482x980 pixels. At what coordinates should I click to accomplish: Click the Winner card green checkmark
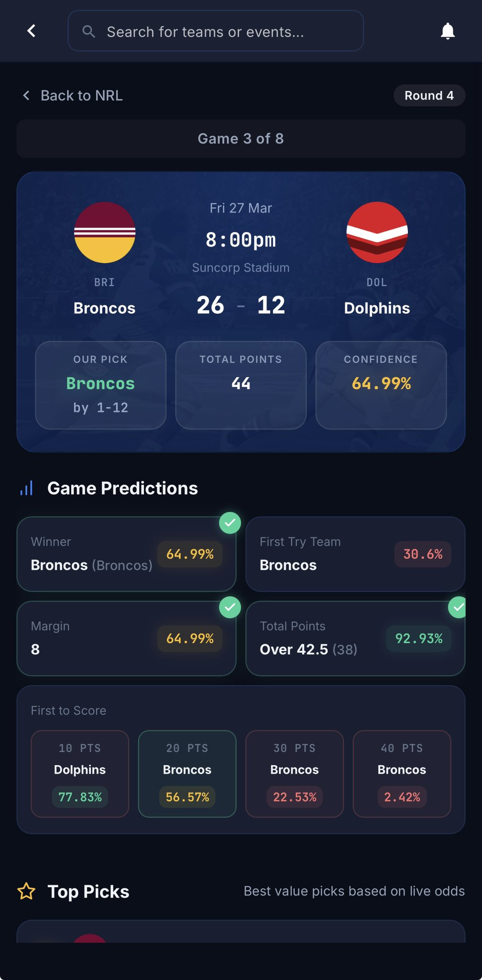click(230, 523)
